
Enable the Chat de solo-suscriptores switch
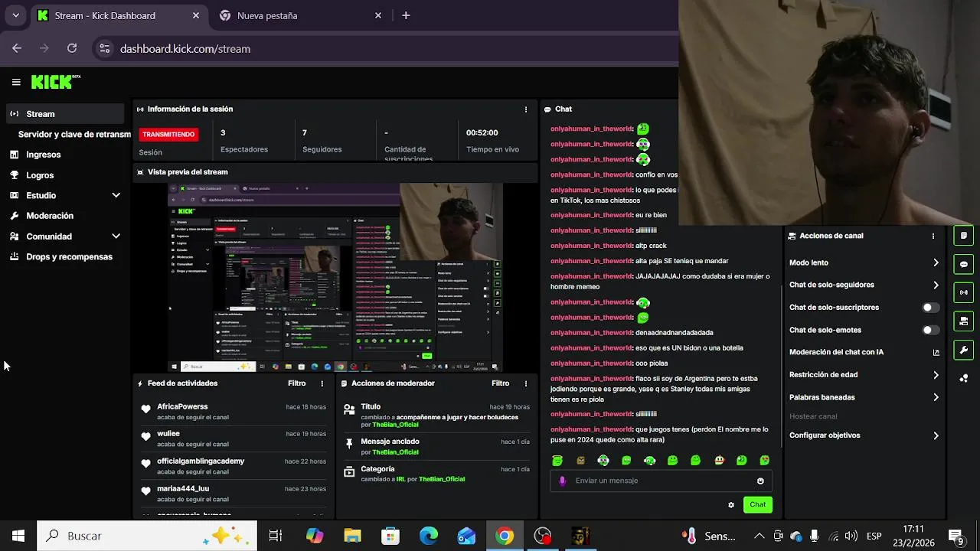930,308
